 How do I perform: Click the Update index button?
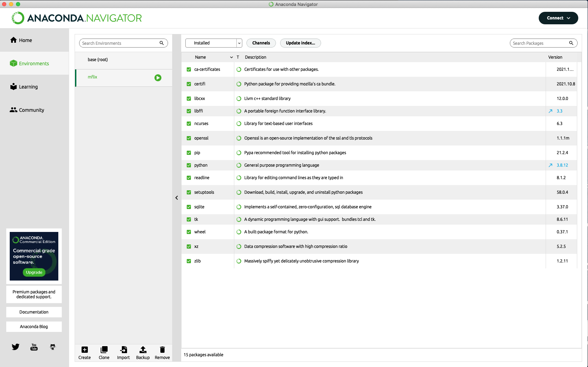(300, 43)
